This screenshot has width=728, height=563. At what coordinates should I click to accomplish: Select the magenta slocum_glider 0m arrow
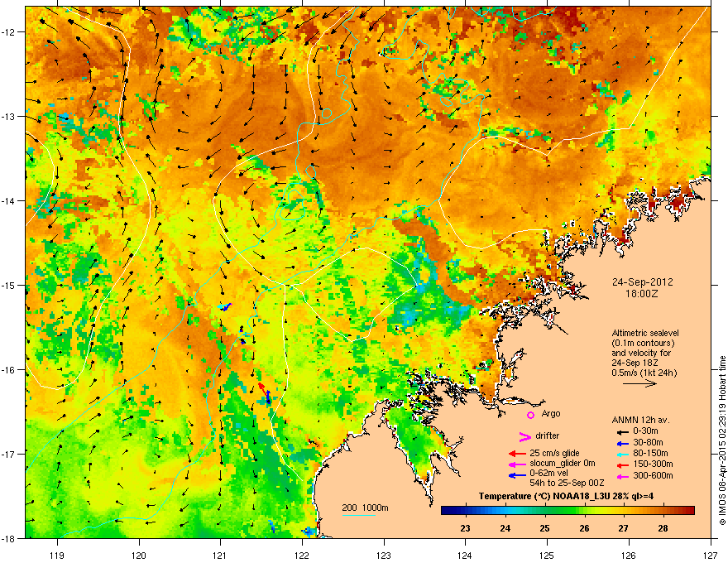(x=517, y=464)
